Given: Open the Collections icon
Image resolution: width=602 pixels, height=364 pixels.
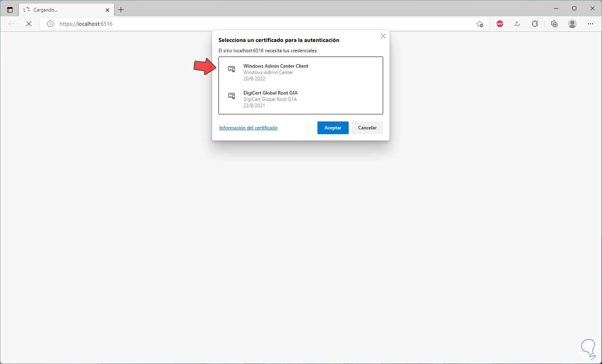Looking at the screenshot, I should tap(554, 24).
